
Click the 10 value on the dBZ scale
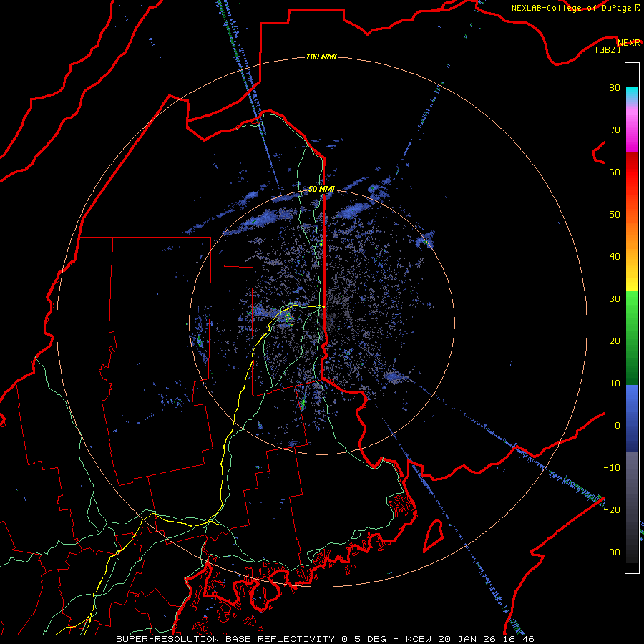coord(615,384)
